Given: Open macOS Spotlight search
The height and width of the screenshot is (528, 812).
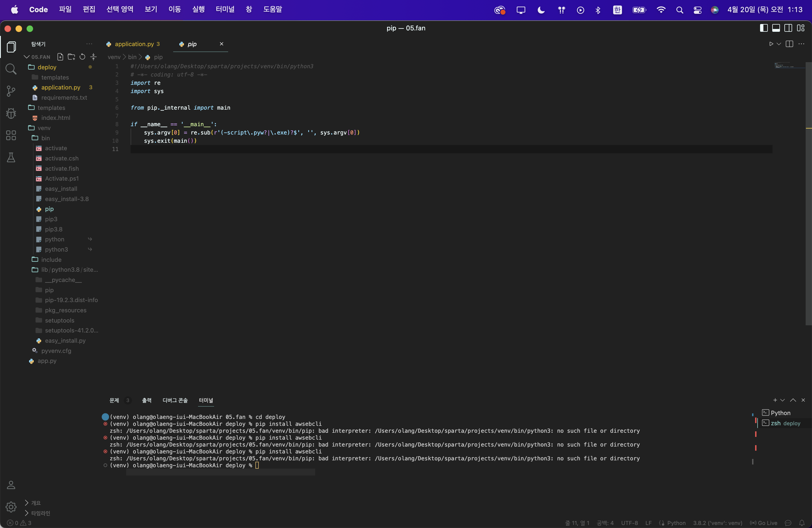Looking at the screenshot, I should [x=679, y=10].
